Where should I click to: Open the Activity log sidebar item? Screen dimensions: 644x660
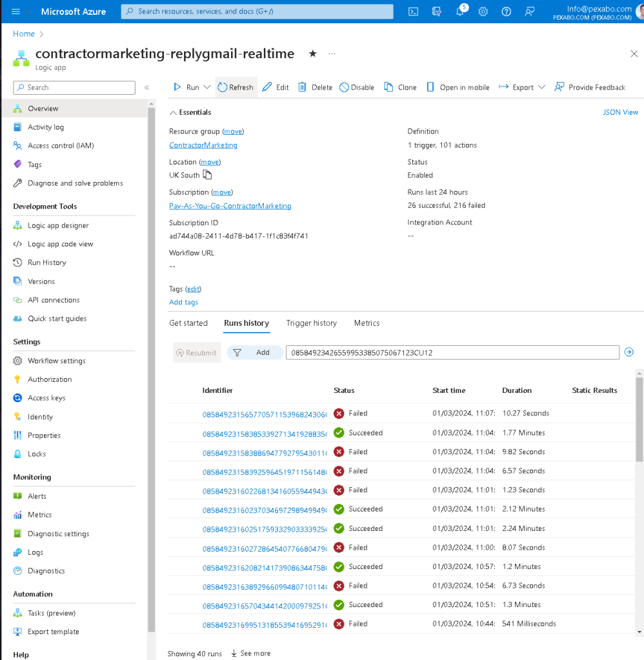pyautogui.click(x=45, y=127)
